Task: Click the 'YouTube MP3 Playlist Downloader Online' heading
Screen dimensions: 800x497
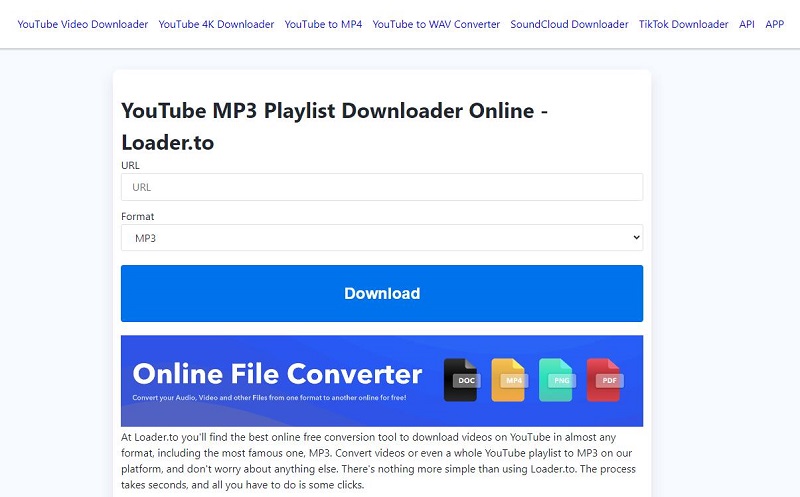Action: [x=334, y=126]
